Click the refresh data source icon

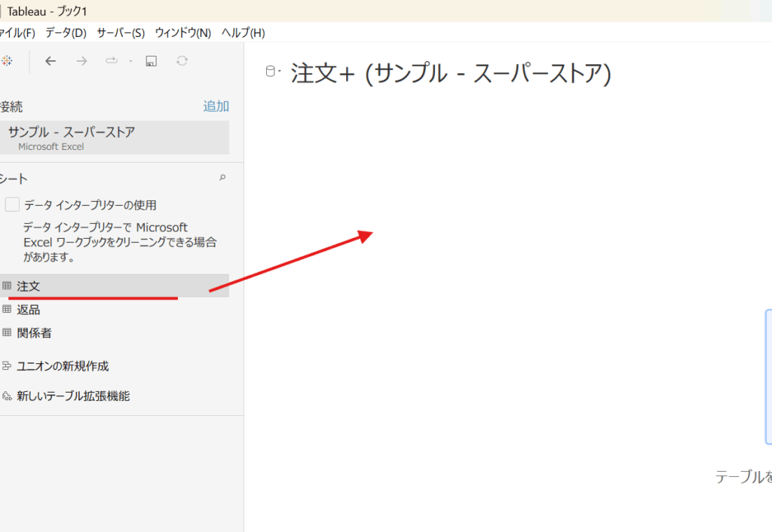coord(182,61)
